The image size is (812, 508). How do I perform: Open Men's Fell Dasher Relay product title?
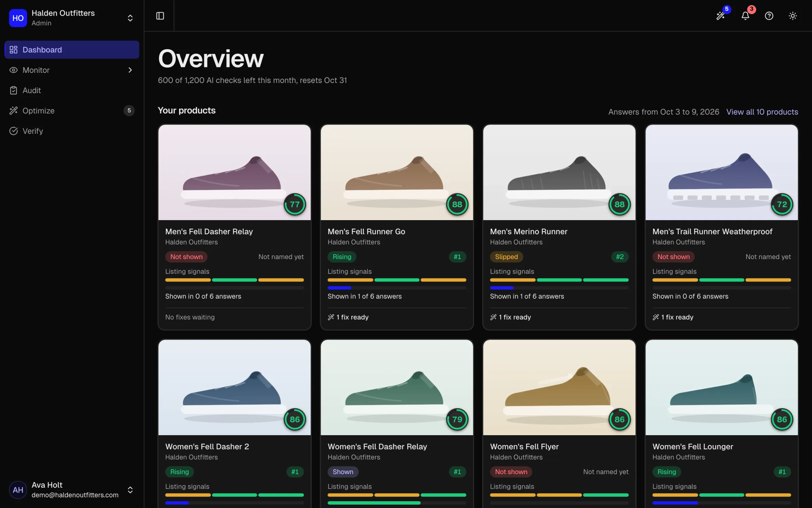pos(209,232)
